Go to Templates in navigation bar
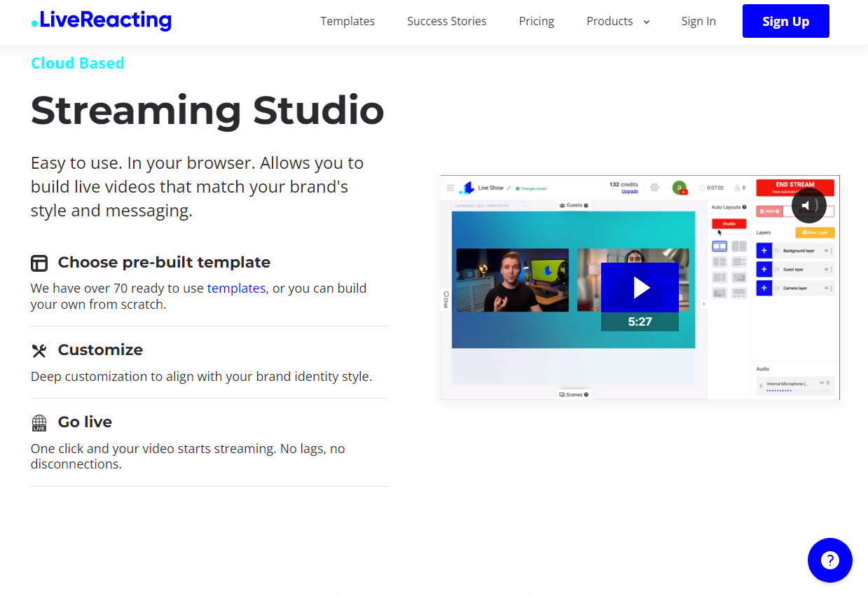This screenshot has width=868, height=596. [x=347, y=21]
